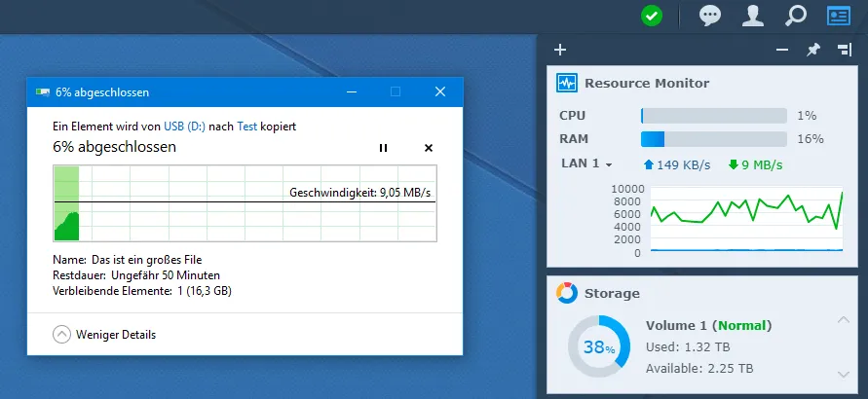Click the download rate 9 MB/s

click(x=756, y=164)
